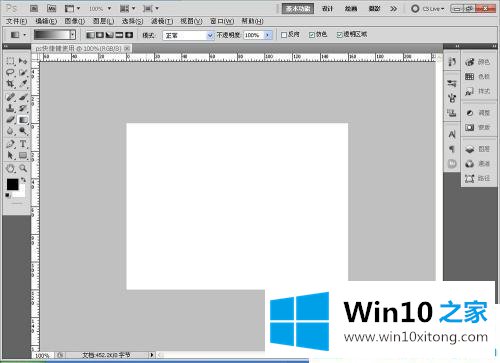
Task: Select the Eyedropper tool
Action: [23, 83]
